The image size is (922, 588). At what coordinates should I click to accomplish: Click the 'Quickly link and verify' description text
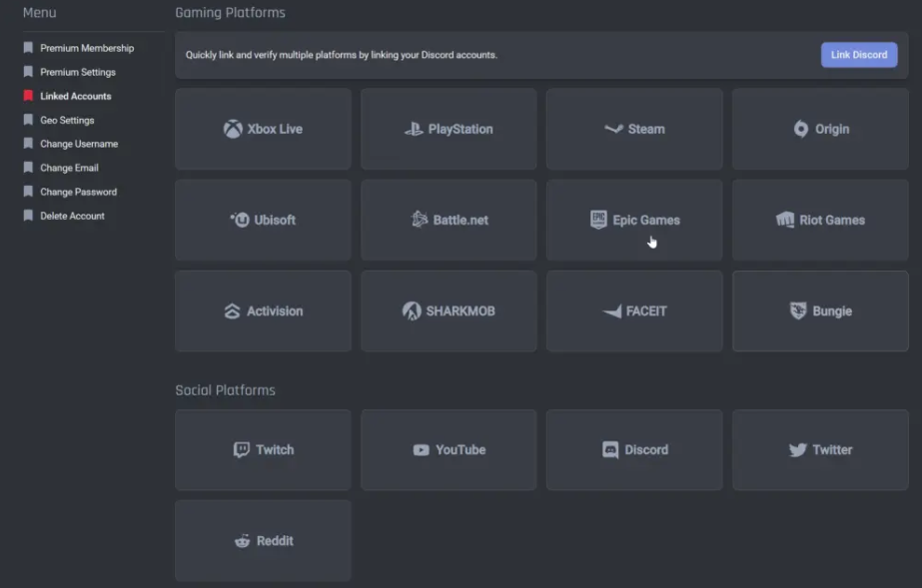tap(342, 55)
